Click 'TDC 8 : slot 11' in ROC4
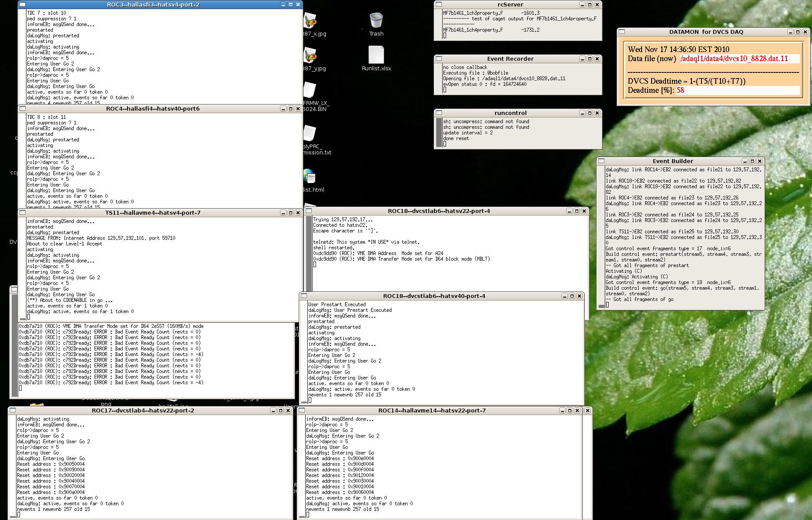Viewport: 812px width, 520px height. point(46,117)
